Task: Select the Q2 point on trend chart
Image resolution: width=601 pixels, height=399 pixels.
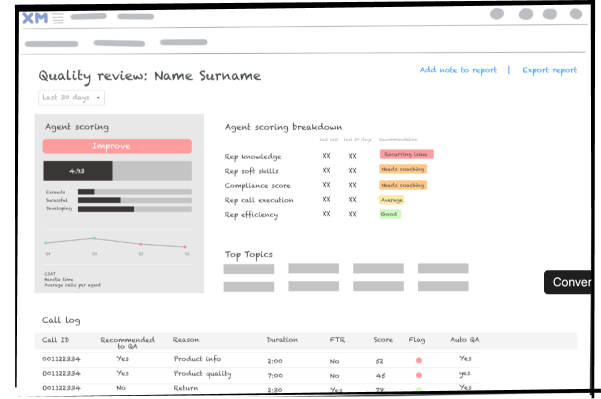Action: pos(141,244)
